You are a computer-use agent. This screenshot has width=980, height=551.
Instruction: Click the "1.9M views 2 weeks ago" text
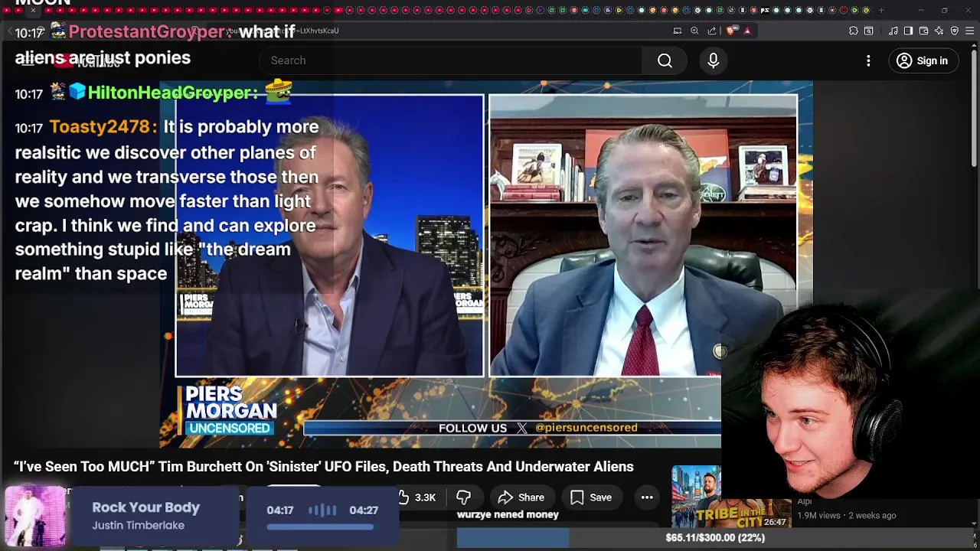click(x=846, y=515)
